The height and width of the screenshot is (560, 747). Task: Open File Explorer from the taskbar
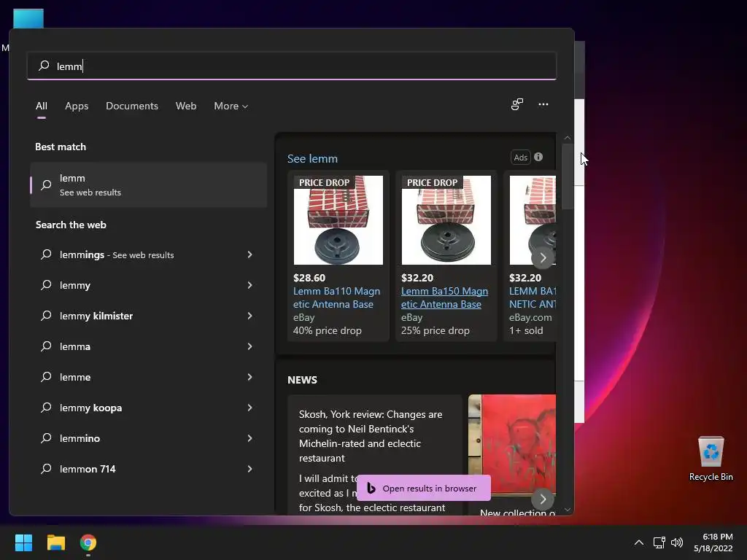click(x=56, y=542)
